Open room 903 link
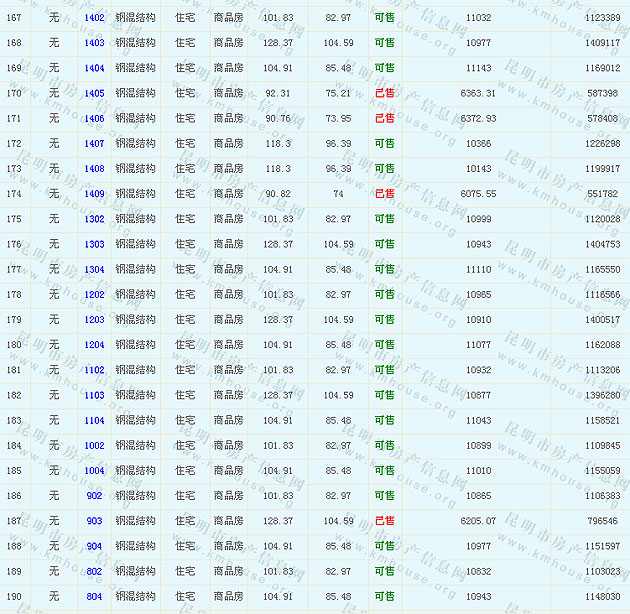 pos(94,521)
